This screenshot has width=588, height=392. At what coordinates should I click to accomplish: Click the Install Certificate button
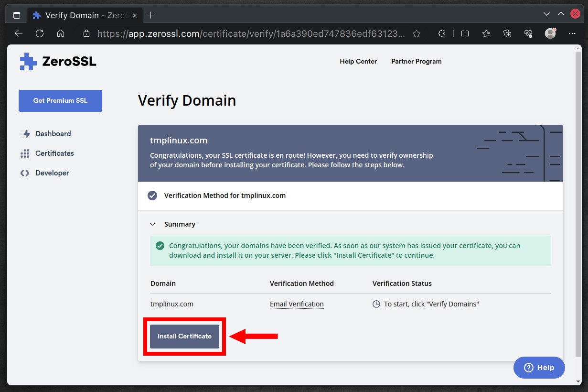[x=184, y=337]
